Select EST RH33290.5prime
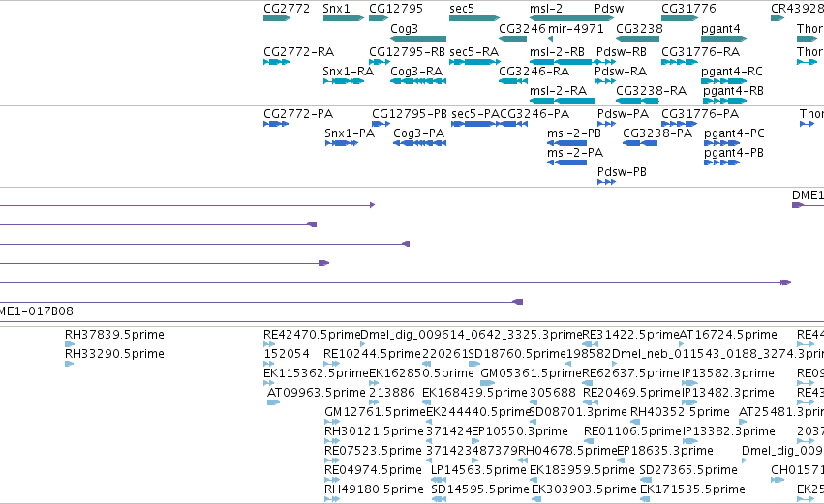This screenshot has height=504, width=824. pos(70,364)
